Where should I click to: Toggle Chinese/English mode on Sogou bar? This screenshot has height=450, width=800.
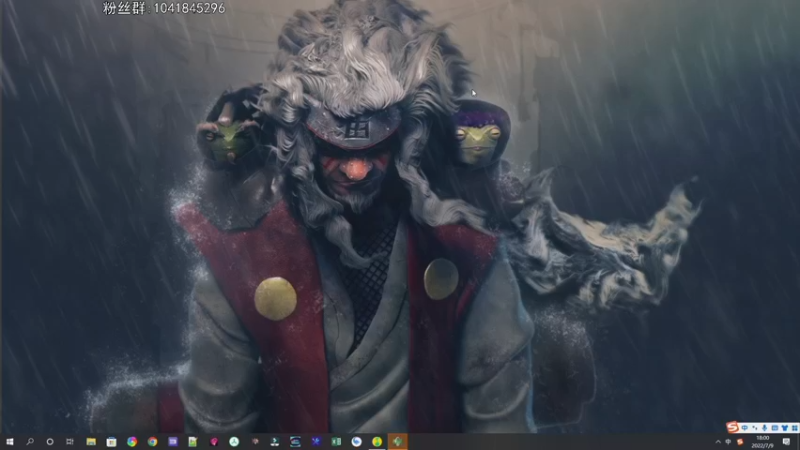click(745, 428)
